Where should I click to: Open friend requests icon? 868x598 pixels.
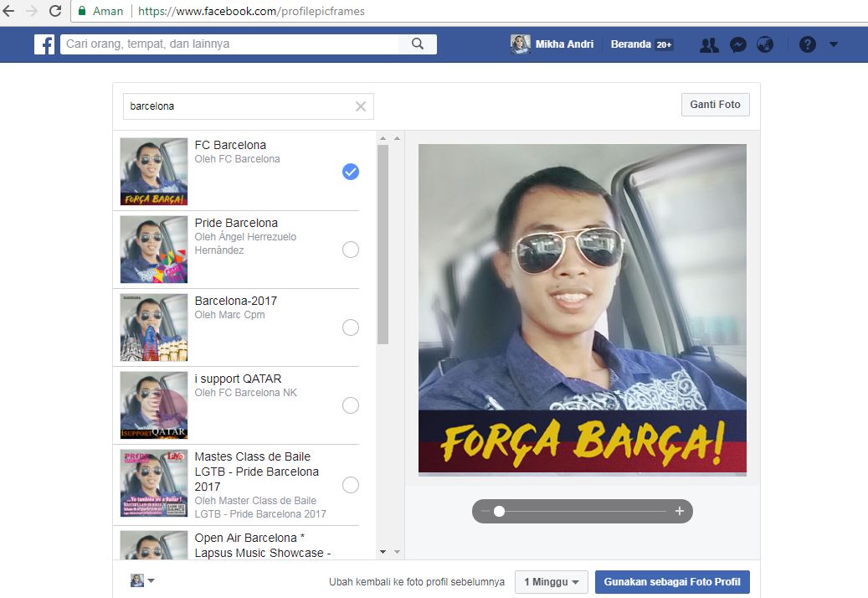[709, 45]
